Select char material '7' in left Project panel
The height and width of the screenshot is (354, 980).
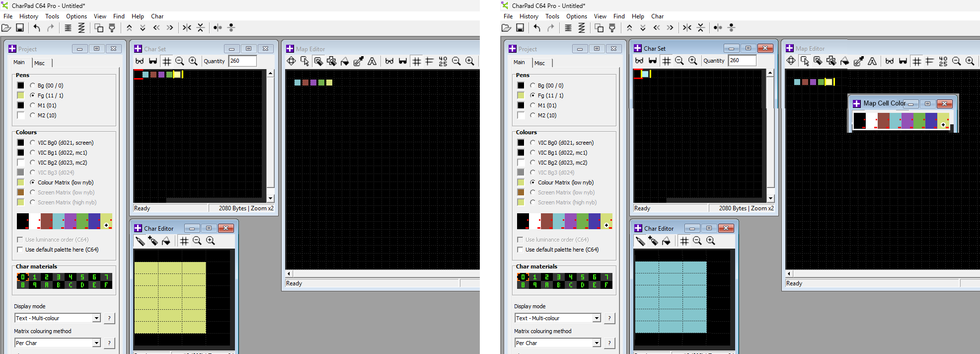click(x=106, y=277)
